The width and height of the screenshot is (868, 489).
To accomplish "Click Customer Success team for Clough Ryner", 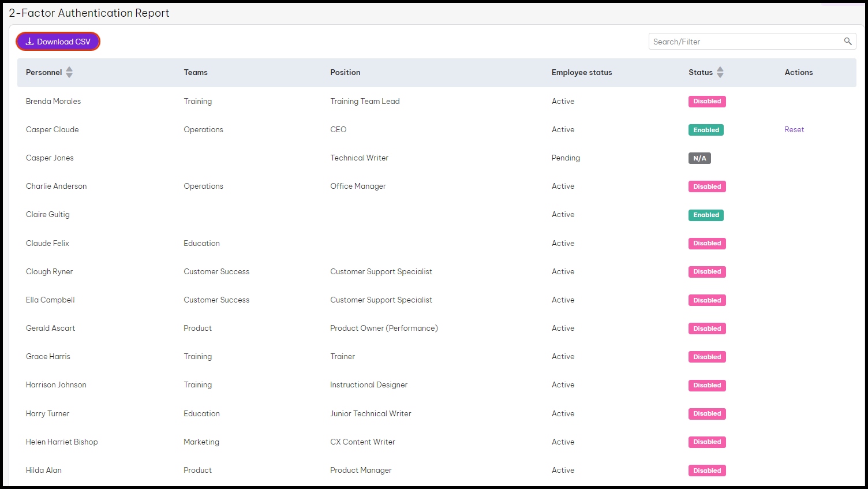I will pyautogui.click(x=216, y=272).
